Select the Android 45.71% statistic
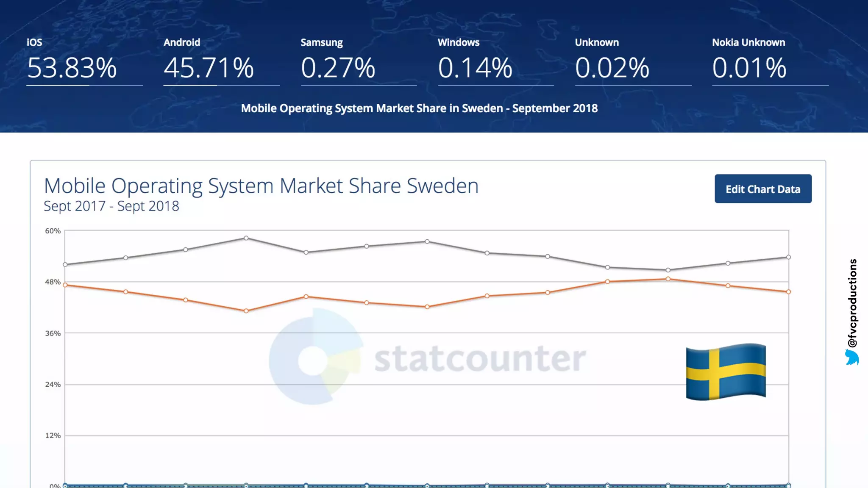Screen dimensions: 868x488 [x=209, y=68]
